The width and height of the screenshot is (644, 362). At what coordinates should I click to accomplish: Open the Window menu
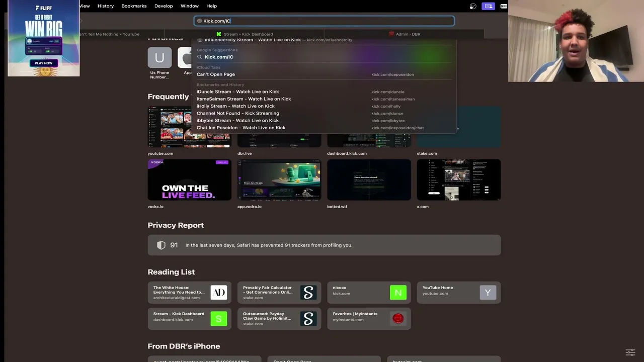click(x=190, y=6)
